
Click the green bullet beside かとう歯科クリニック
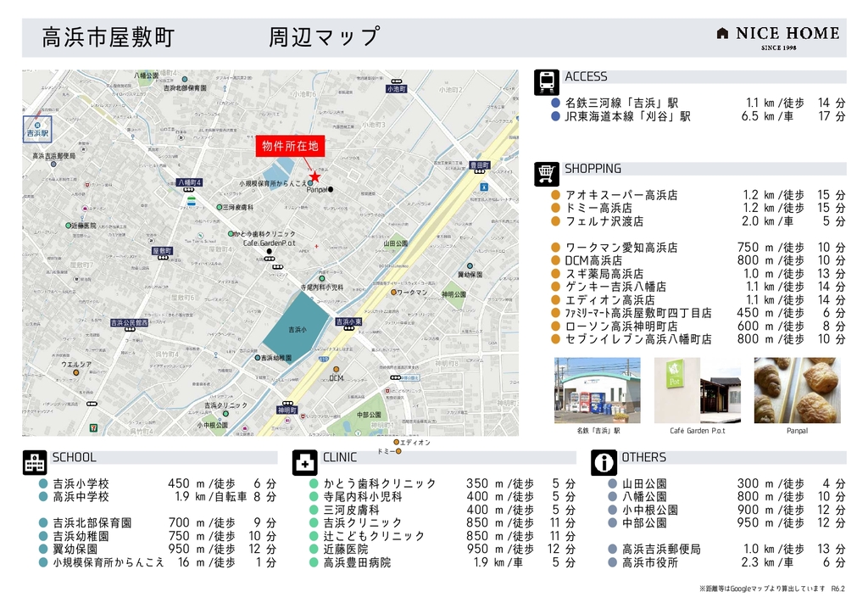(314, 483)
